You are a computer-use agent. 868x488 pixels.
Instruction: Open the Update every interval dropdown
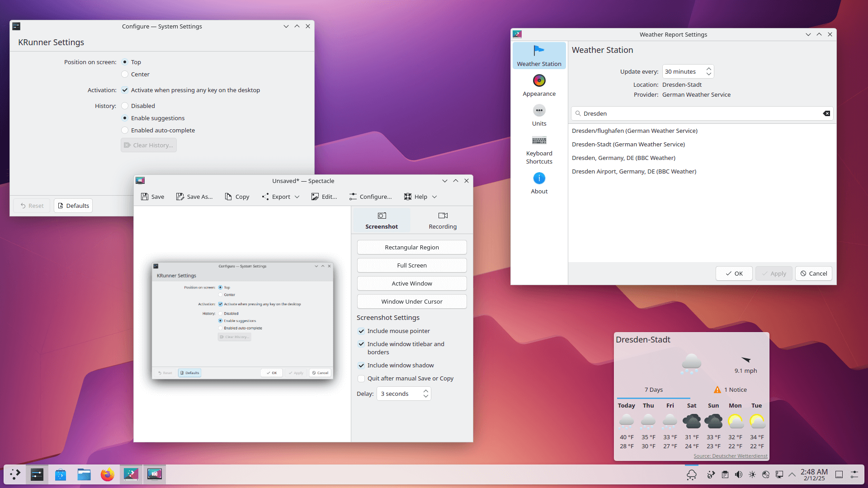tap(688, 71)
